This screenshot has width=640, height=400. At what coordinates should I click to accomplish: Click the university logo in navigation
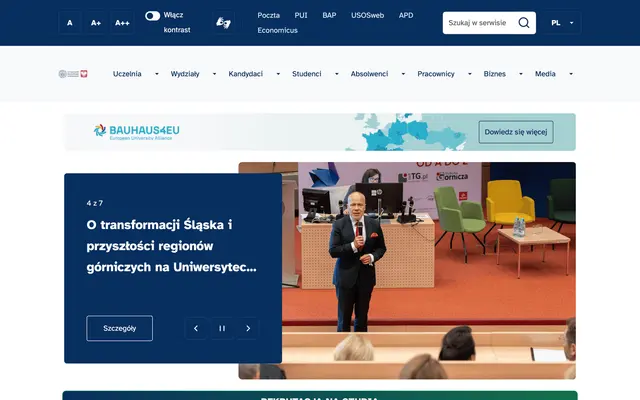[x=73, y=74]
